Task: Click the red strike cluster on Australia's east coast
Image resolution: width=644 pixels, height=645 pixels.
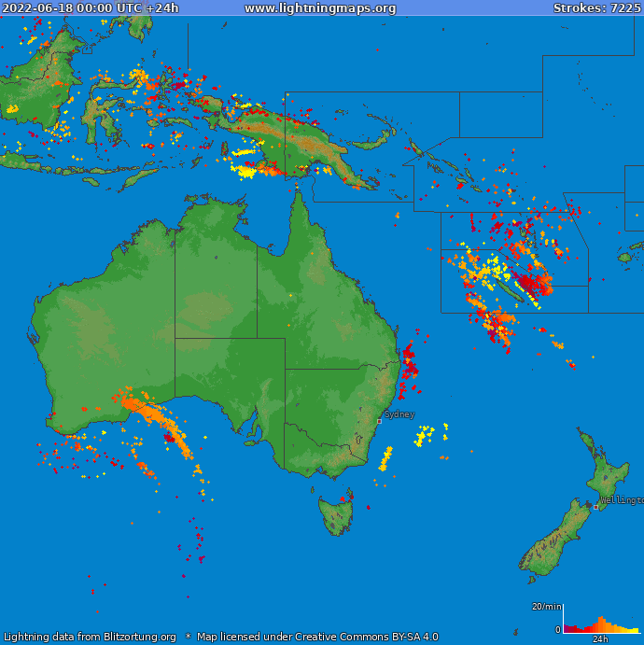Action: [x=409, y=362]
